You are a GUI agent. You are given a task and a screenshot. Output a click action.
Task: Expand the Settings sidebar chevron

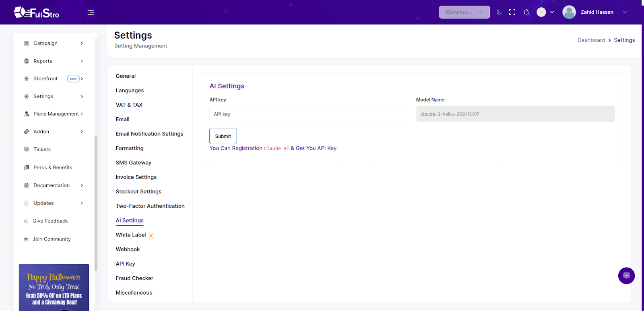[82, 96]
